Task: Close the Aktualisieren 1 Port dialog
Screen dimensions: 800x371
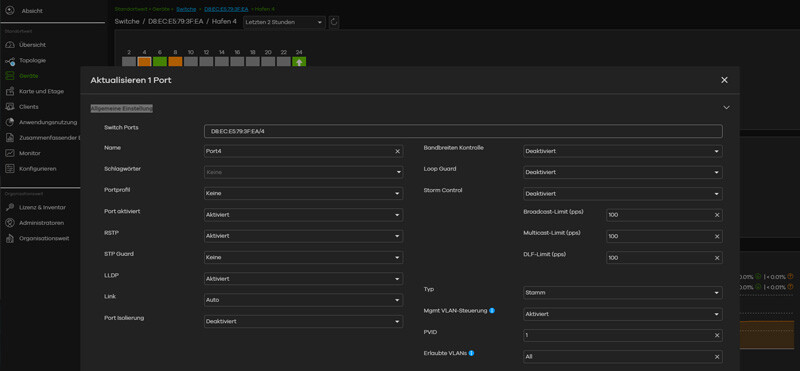Action: [724, 80]
